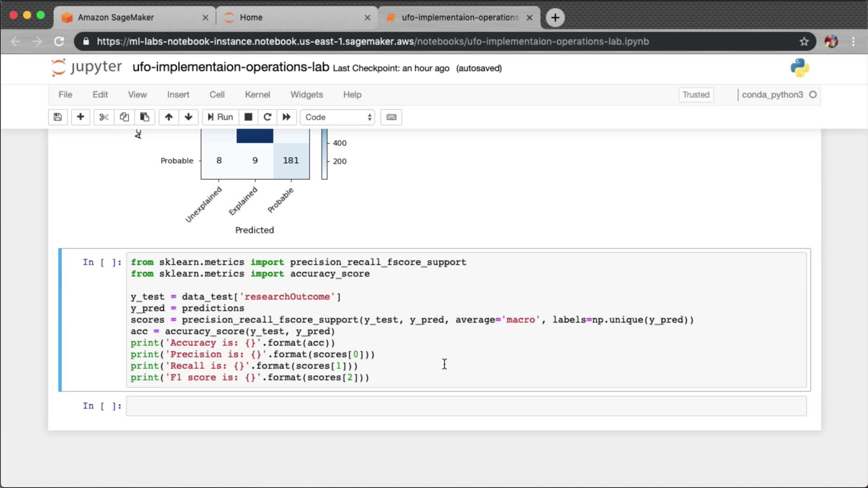Screen dimensions: 868x488
Task: Restart the kernel with circular arrow icon
Action: [268, 117]
